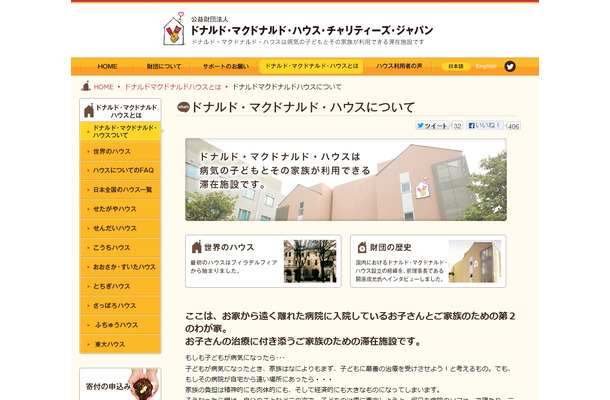The image size is (610, 400).
Task: Open サポートのお願い navigation tab
Action: coord(225,67)
